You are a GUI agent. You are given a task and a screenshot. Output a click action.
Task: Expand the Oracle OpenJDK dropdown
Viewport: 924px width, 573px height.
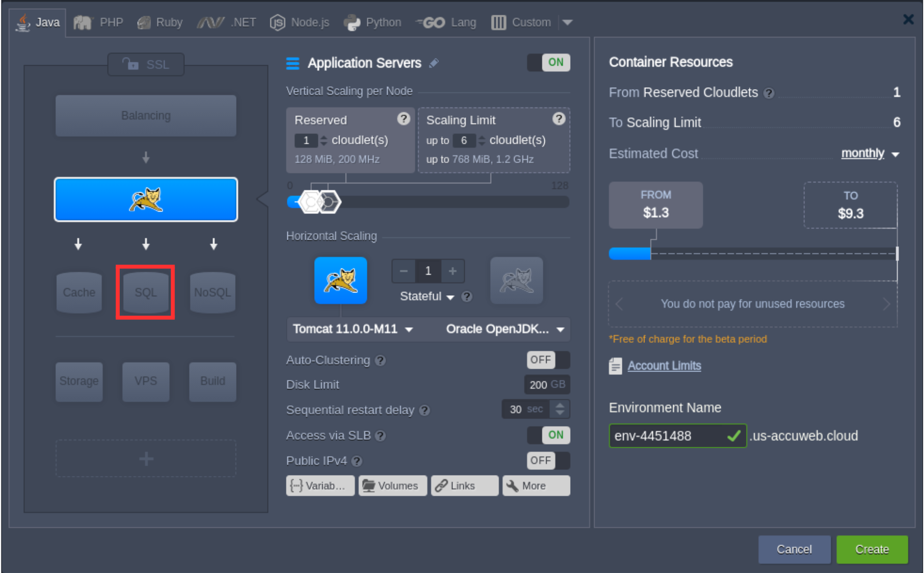(x=505, y=329)
